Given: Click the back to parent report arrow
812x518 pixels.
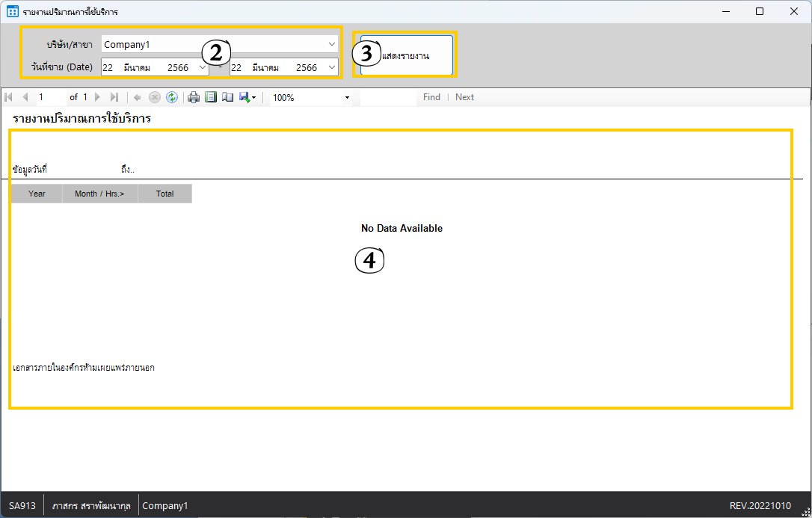Looking at the screenshot, I should (x=138, y=97).
